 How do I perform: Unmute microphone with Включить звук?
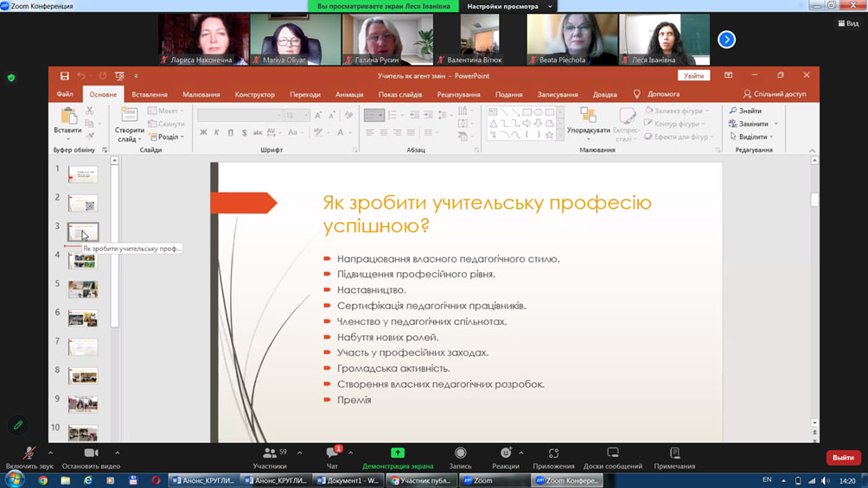[x=29, y=453]
